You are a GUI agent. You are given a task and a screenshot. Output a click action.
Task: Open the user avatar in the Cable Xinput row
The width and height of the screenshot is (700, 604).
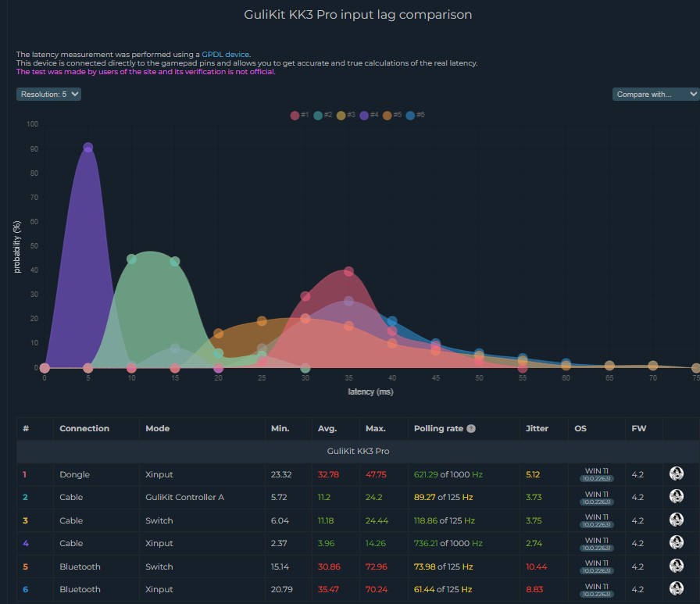(x=677, y=542)
